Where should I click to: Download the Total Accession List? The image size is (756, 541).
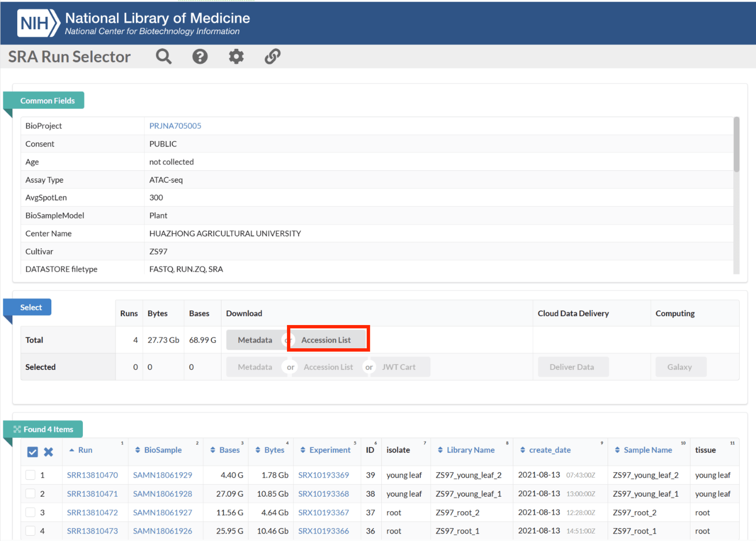click(x=326, y=340)
